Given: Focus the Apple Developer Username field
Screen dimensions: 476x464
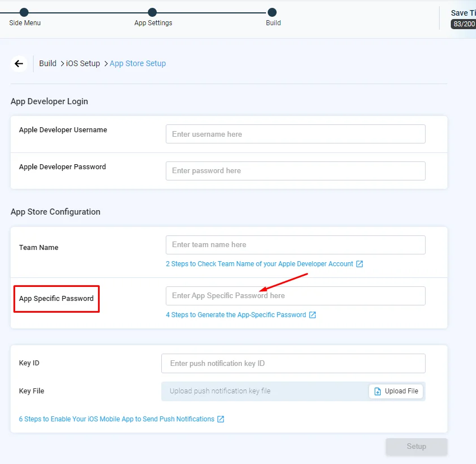Looking at the screenshot, I should tap(295, 134).
